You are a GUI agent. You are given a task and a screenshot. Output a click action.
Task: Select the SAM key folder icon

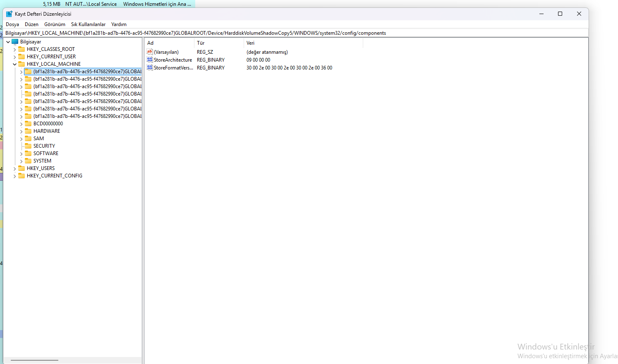(x=28, y=139)
